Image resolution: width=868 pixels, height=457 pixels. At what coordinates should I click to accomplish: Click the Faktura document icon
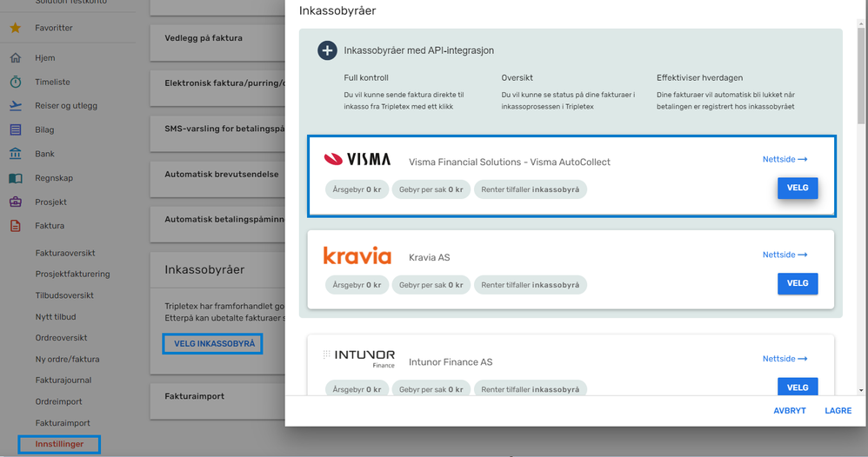(x=16, y=226)
